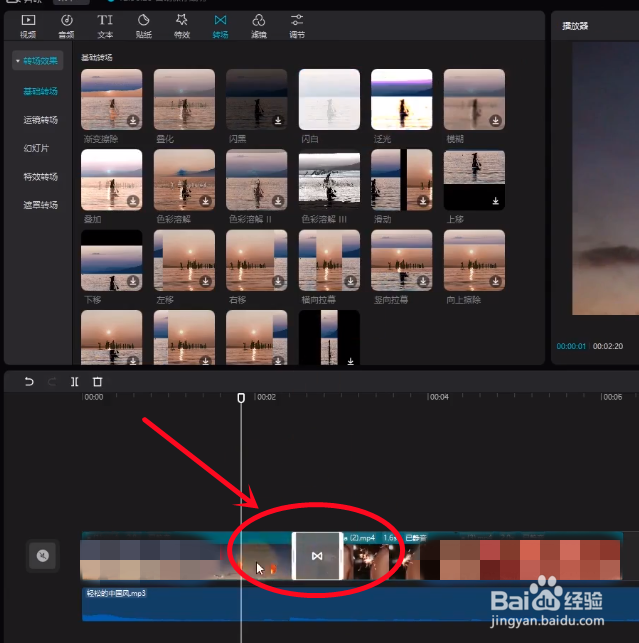The image size is (639, 643).
Task: Click the 基础转场 section heading
Action: coord(97,57)
